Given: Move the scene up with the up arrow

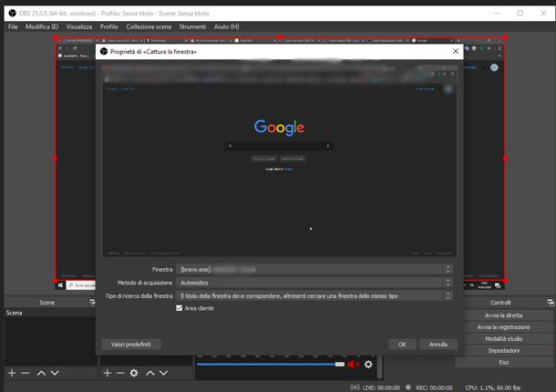Looking at the screenshot, I should [42, 373].
